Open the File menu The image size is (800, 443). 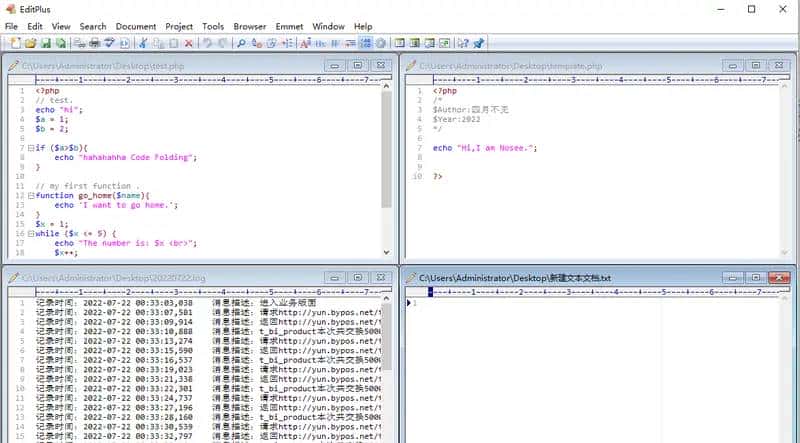11,27
